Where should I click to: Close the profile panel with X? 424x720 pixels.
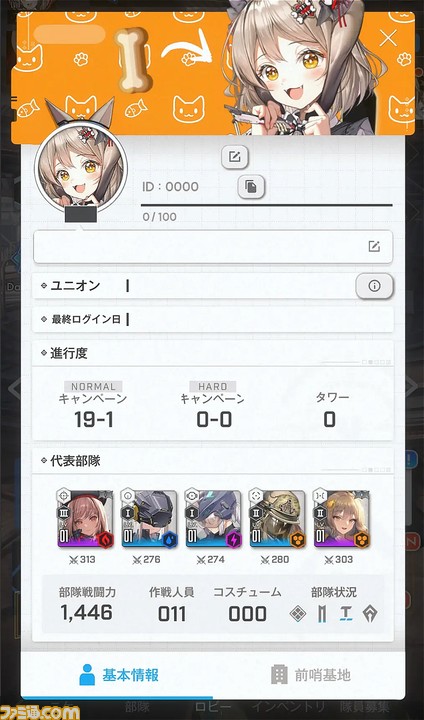click(388, 38)
